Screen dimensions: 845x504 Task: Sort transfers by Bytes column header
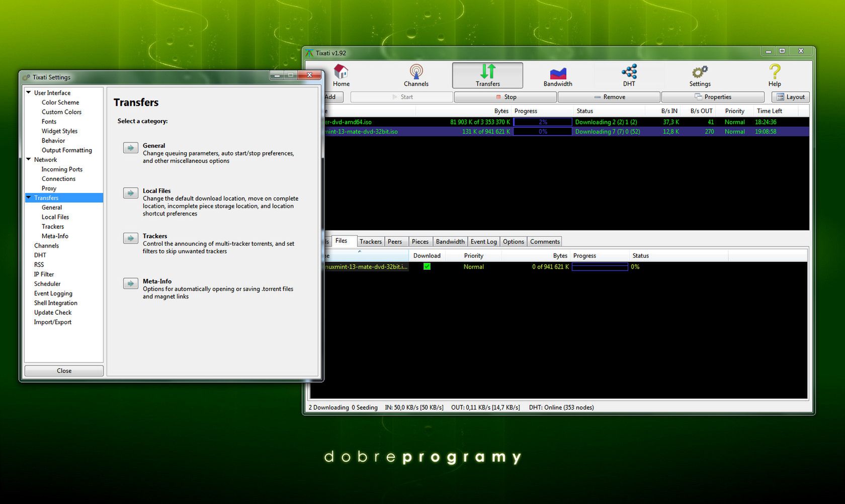coord(463,111)
